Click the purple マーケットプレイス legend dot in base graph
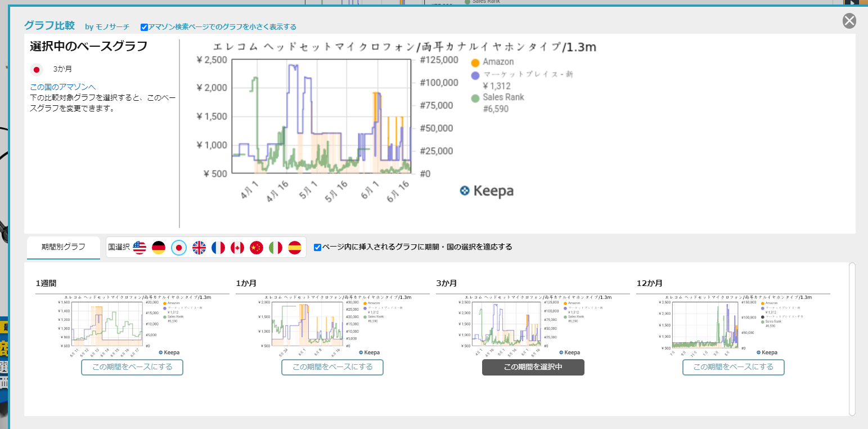The image size is (868, 429). 475,75
